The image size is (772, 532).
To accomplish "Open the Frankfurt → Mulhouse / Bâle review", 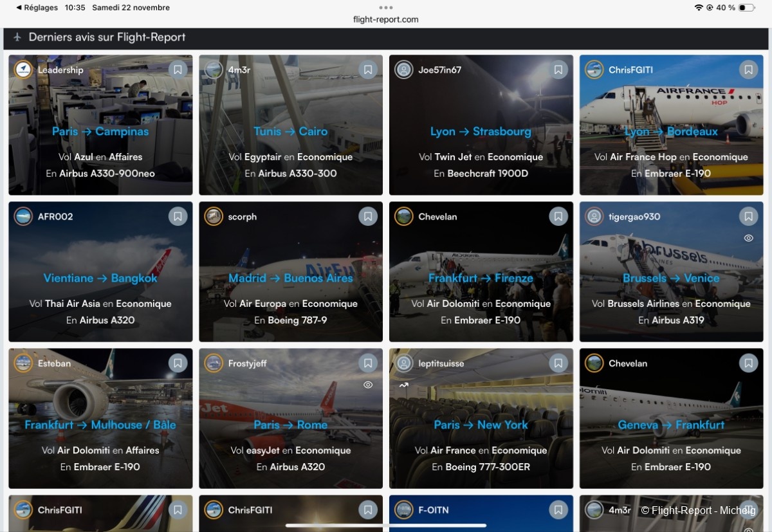I will point(100,425).
